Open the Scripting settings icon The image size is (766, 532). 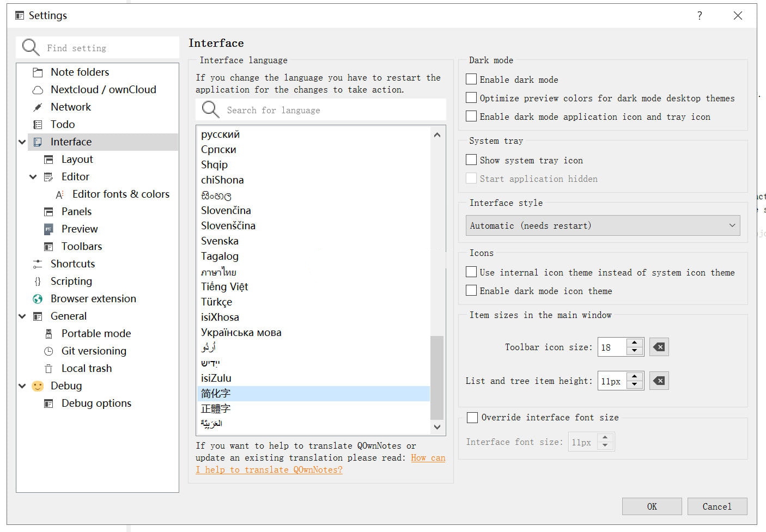[x=37, y=281]
